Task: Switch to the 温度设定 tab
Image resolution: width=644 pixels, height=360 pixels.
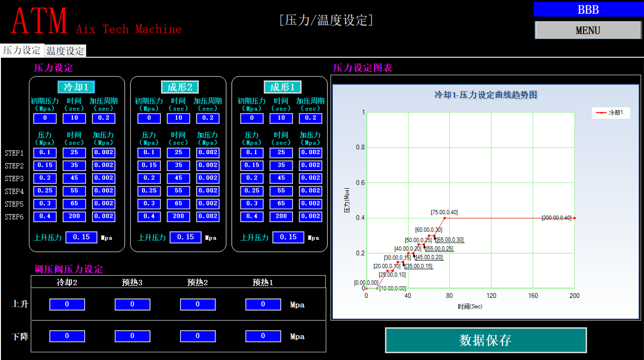Action: [x=65, y=50]
